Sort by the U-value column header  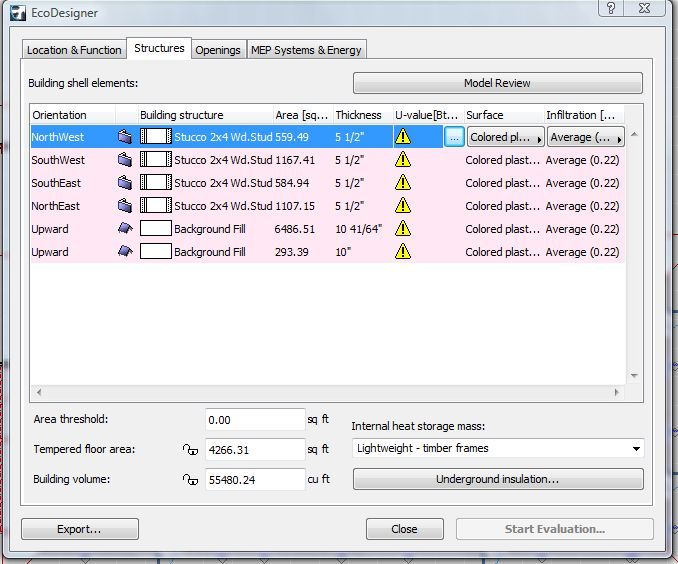click(428, 115)
